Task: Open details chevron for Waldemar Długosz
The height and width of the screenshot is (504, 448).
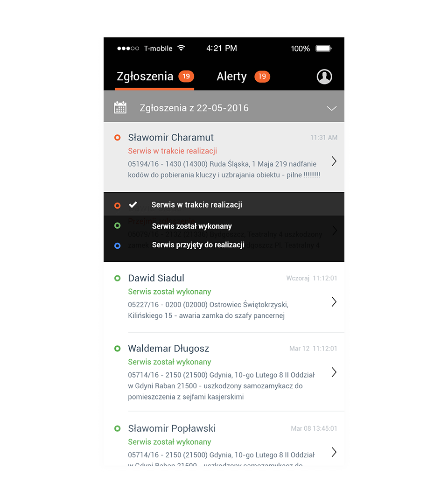Action: coord(334,372)
